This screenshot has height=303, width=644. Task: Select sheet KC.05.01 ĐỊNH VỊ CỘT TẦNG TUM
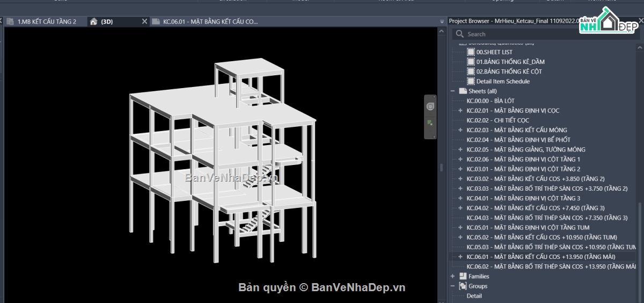point(528,227)
